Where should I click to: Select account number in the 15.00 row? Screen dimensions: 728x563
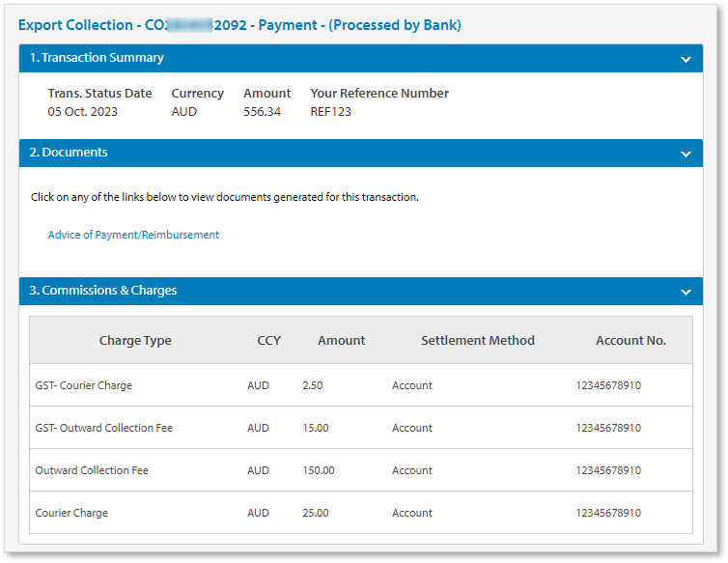pos(608,428)
